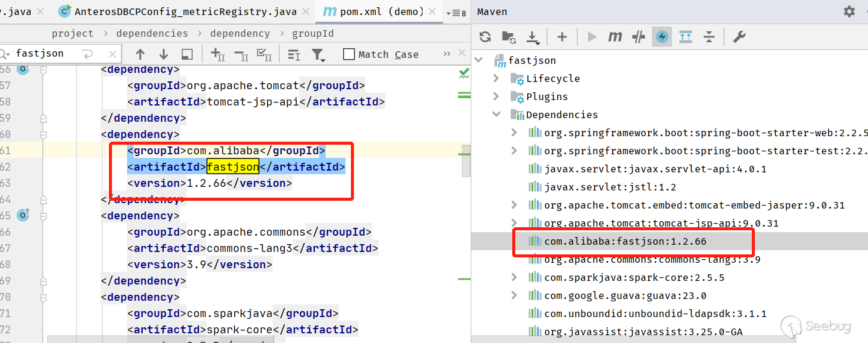Show more find options chevrons

447,54
